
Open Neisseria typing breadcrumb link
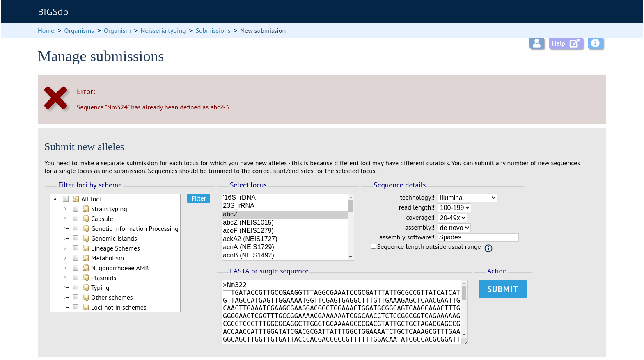coord(163,31)
